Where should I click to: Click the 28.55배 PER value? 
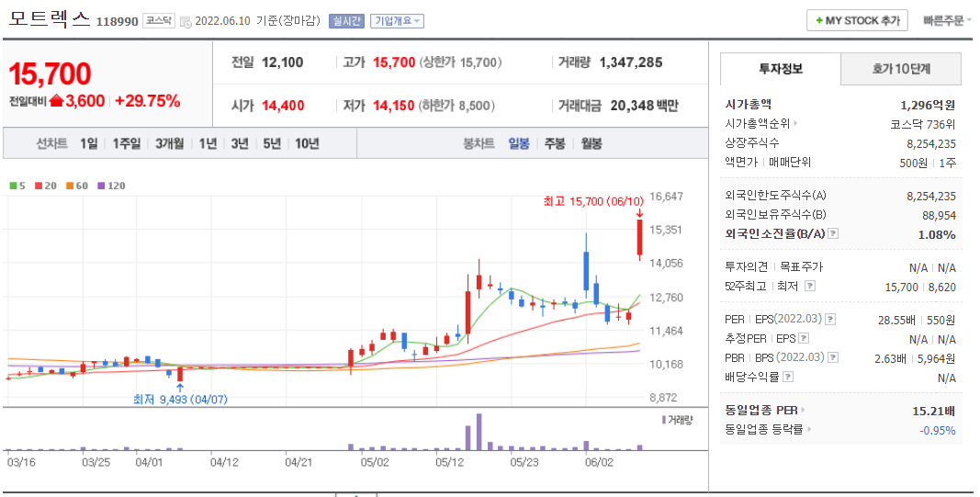coord(896,320)
